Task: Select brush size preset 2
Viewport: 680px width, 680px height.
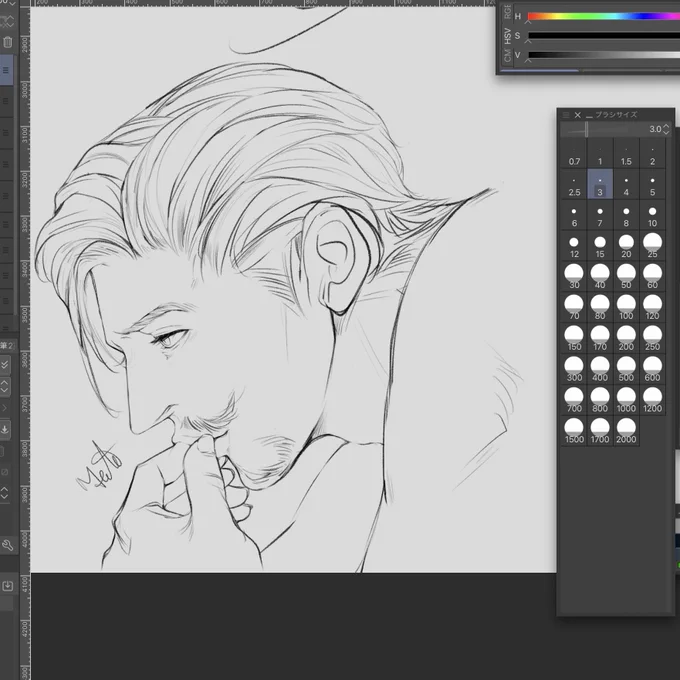Action: [652, 154]
